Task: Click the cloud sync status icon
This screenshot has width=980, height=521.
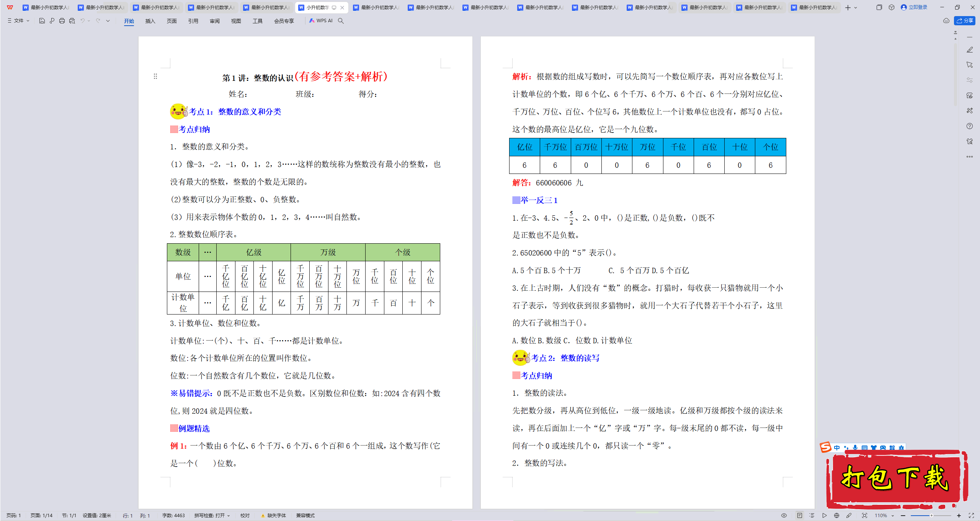Action: click(x=946, y=21)
